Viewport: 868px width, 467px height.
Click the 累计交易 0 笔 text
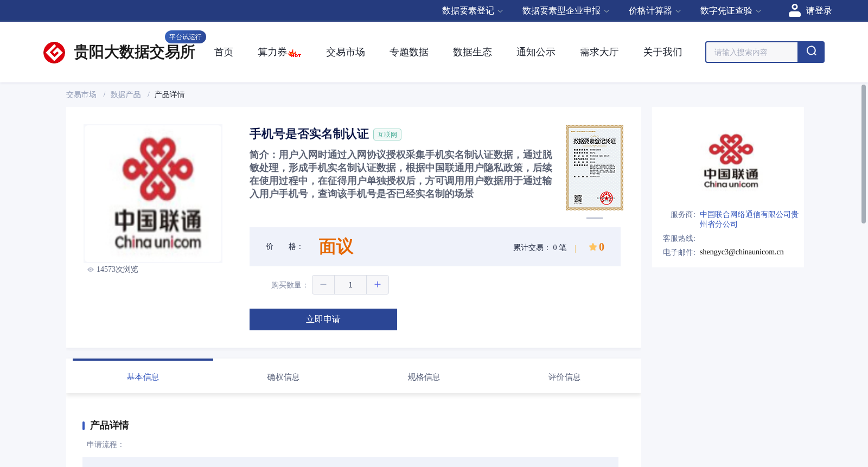click(540, 248)
